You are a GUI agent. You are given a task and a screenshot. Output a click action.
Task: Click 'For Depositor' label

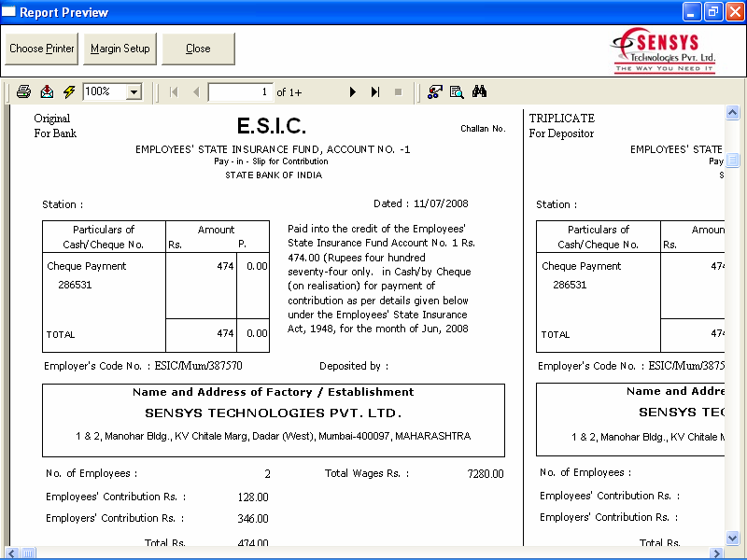561,133
